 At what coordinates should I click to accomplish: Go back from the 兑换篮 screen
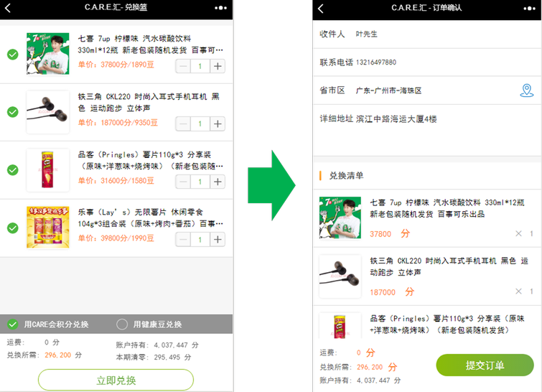(8, 8)
